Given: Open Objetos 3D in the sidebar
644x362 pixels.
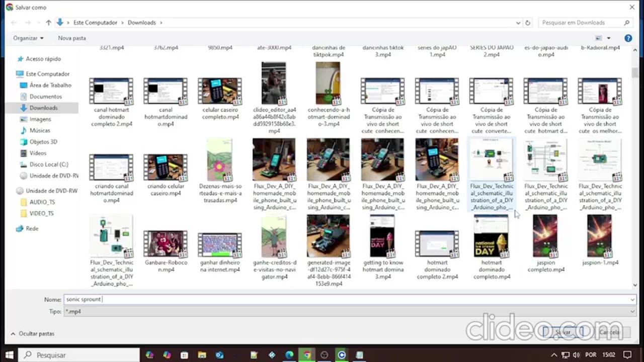Looking at the screenshot, I should point(43,142).
